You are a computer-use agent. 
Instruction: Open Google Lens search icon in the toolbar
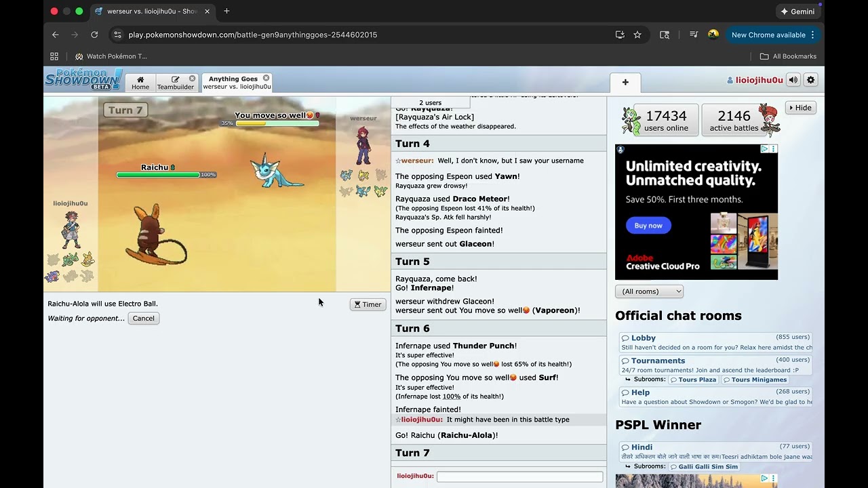665,35
